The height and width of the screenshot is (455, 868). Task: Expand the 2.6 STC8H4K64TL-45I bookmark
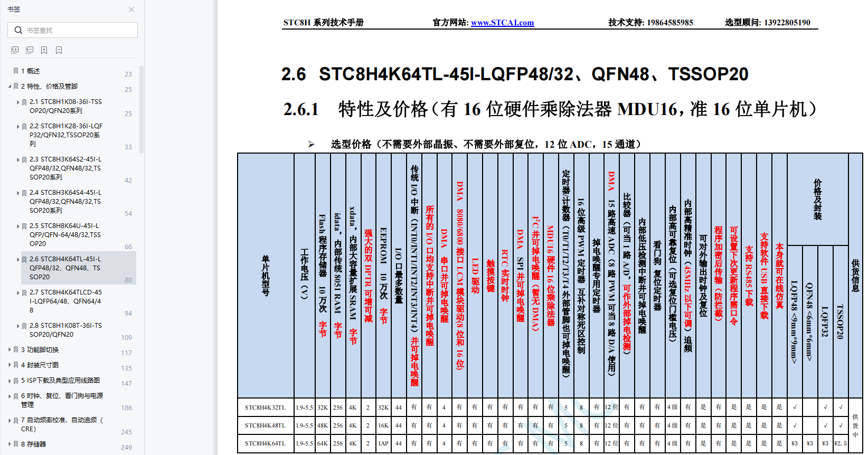click(18, 259)
